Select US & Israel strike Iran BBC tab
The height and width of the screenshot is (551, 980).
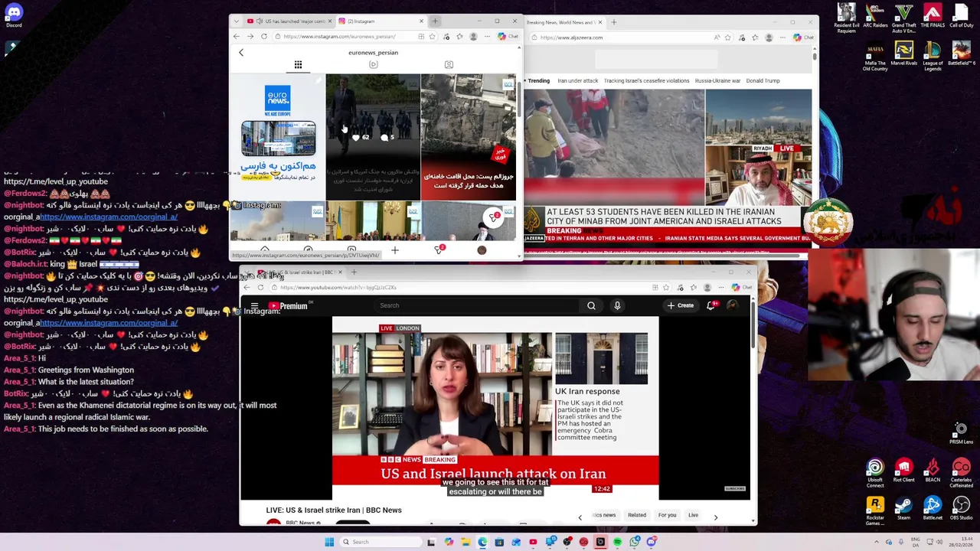[299, 272]
